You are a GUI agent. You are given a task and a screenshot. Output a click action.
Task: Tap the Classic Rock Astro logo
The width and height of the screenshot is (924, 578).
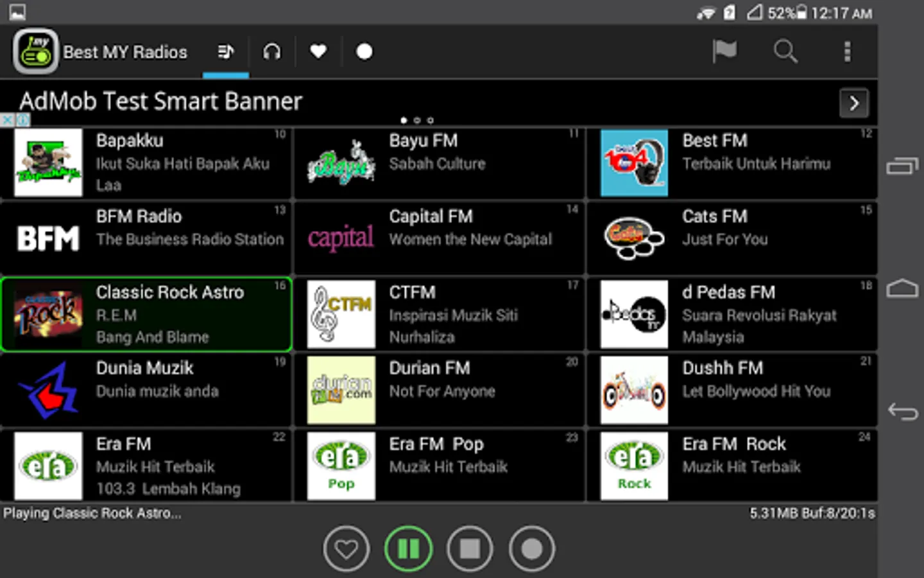point(49,314)
